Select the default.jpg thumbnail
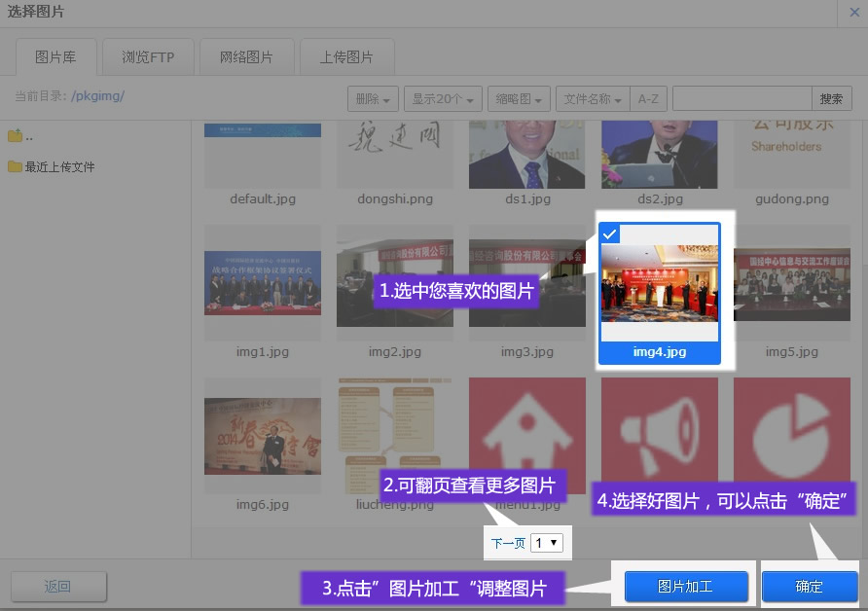868x611 pixels. pyautogui.click(x=263, y=156)
